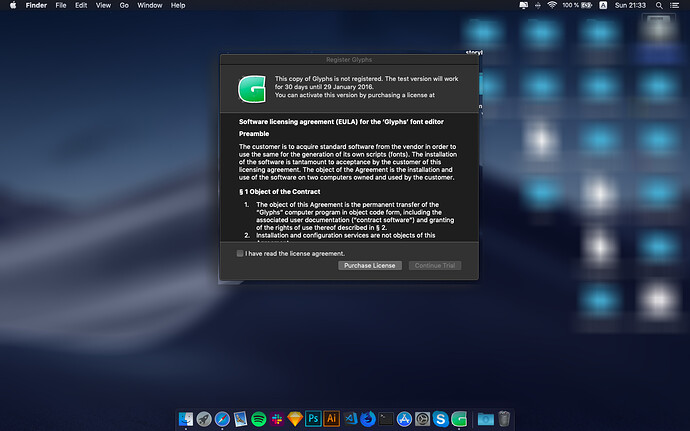Image resolution: width=690 pixels, height=431 pixels.
Task: Open the gray gear icon beside App Store
Action: coord(422,419)
